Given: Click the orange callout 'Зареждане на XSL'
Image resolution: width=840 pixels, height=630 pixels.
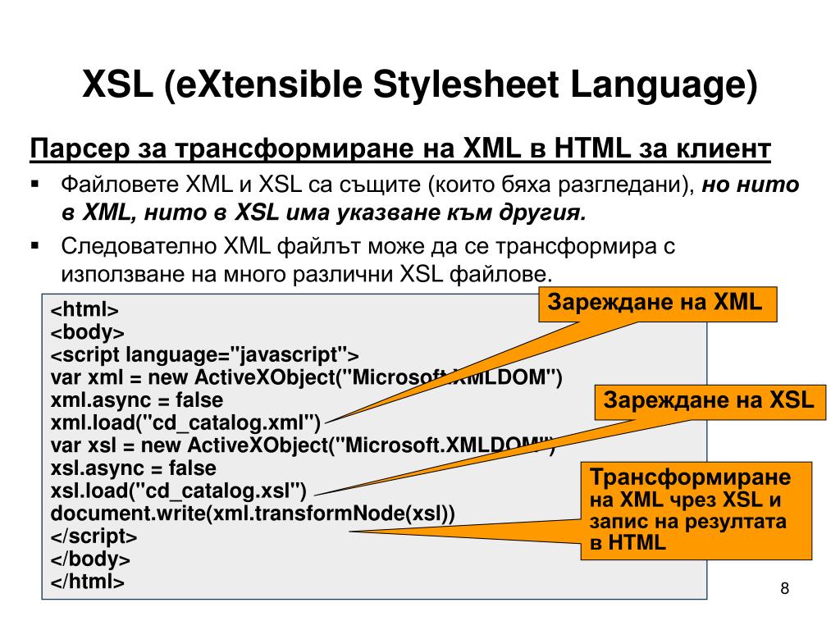Looking at the screenshot, I should pyautogui.click(x=710, y=402).
